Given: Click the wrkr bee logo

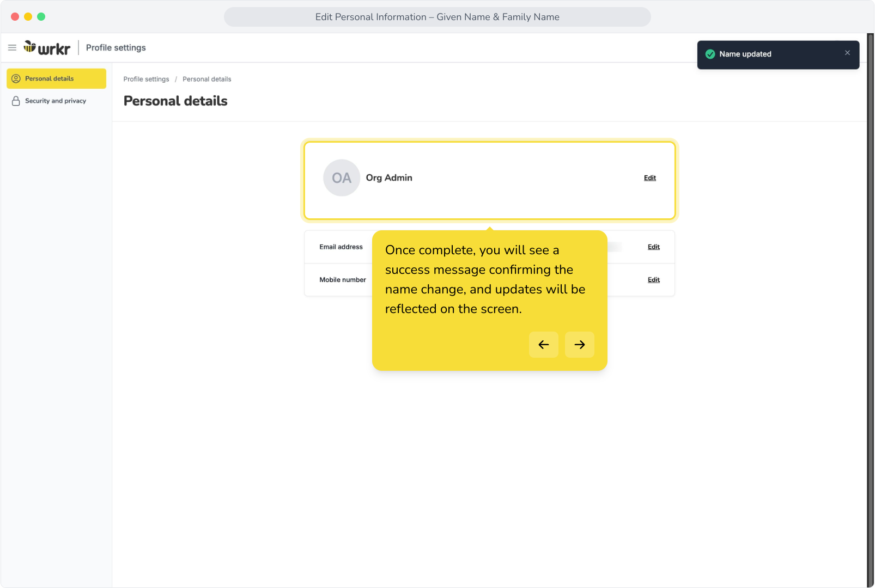Looking at the screenshot, I should [47, 48].
